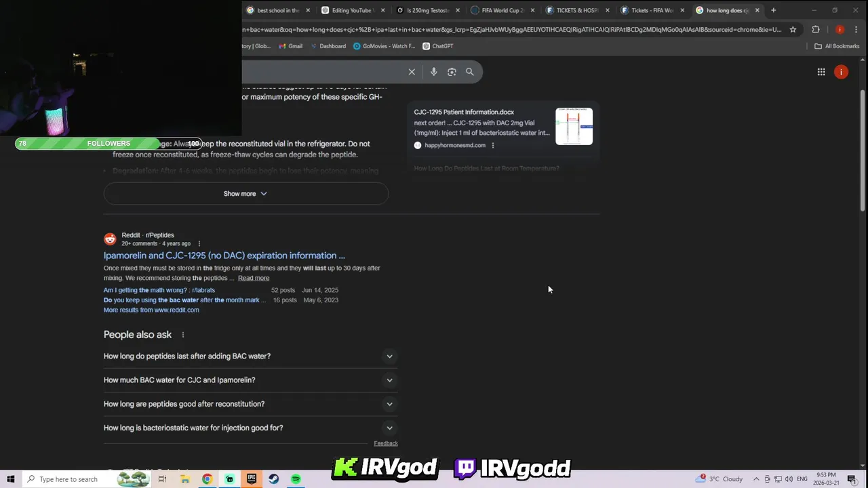Open Google Chrome from the taskbar
Image resolution: width=868 pixels, height=488 pixels.
pos(207,479)
